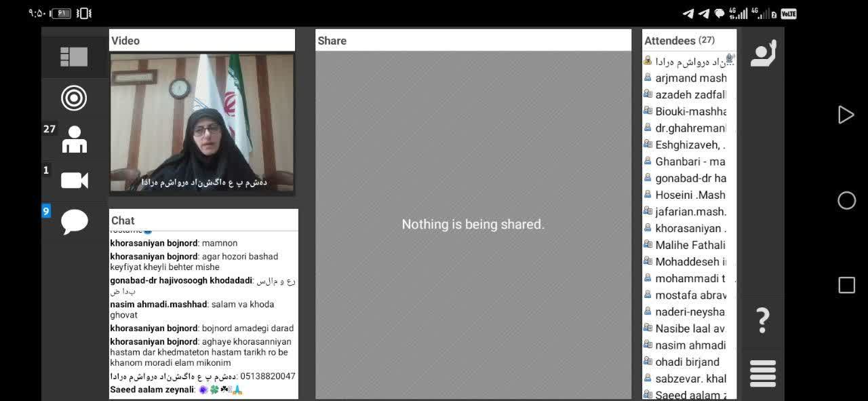
Task: Tap the Nothing is being shared area
Action: coord(473,225)
